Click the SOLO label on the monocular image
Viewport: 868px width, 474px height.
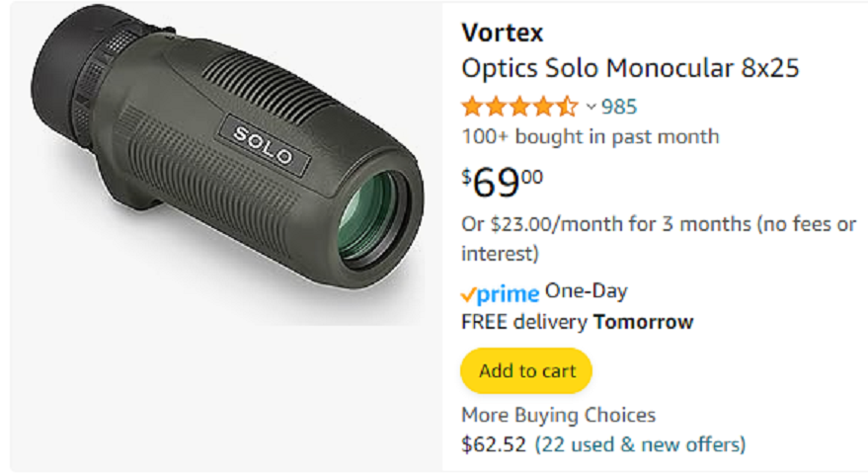click(264, 144)
